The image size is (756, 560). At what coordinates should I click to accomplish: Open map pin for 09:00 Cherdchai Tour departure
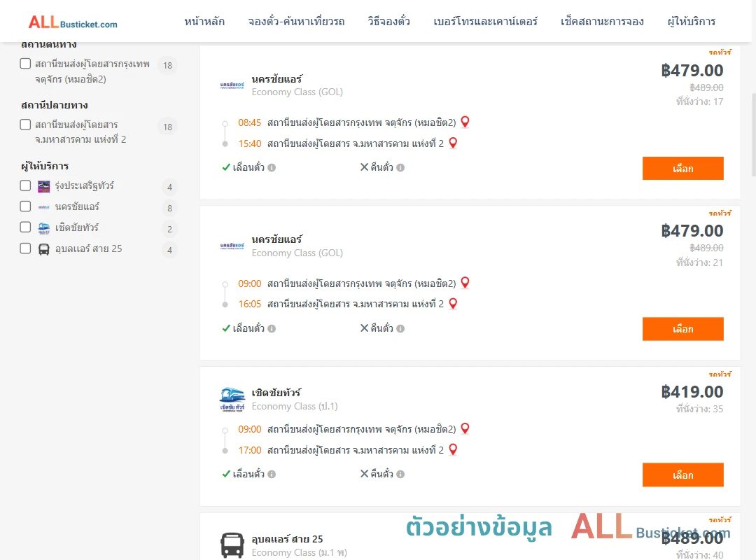tap(465, 428)
